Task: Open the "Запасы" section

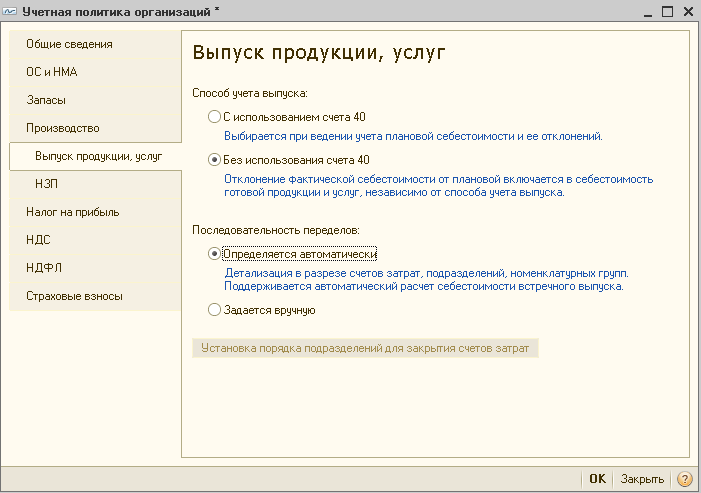Action: click(95, 100)
